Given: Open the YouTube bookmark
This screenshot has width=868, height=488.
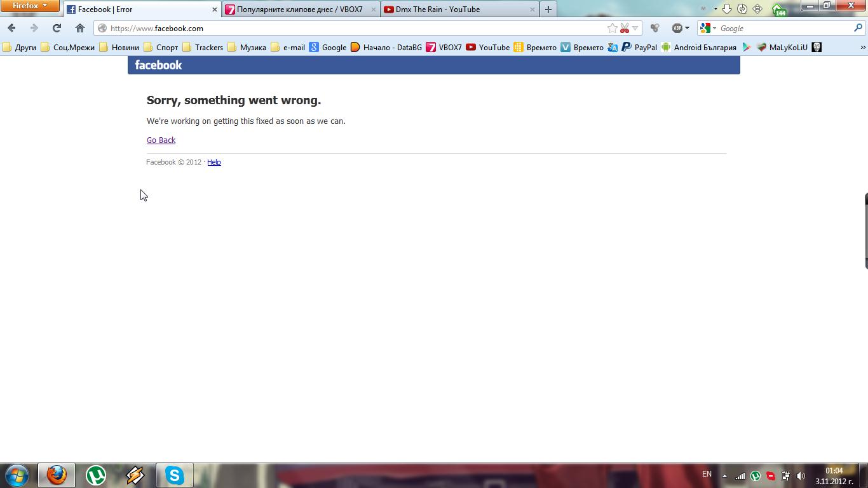Looking at the screenshot, I should (x=487, y=47).
